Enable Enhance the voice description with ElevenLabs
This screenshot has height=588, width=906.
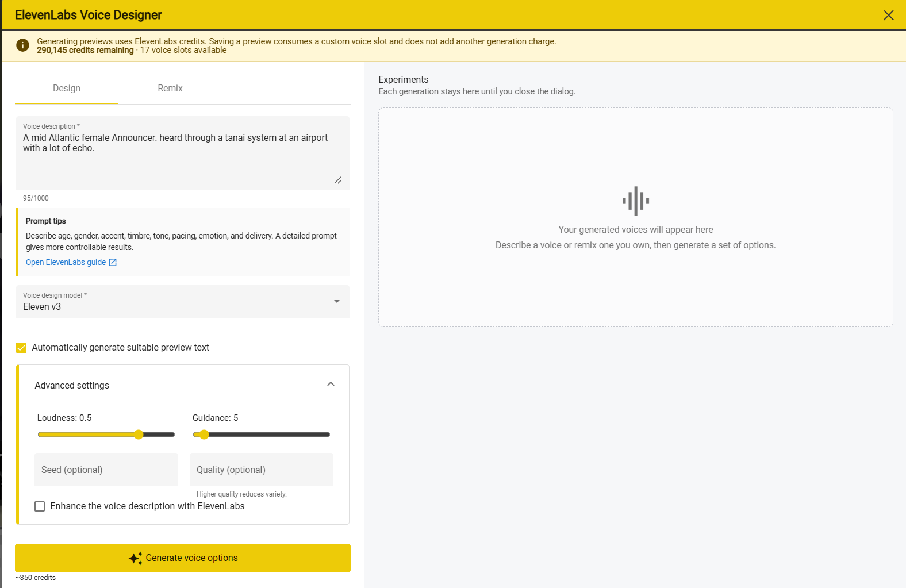pos(40,506)
